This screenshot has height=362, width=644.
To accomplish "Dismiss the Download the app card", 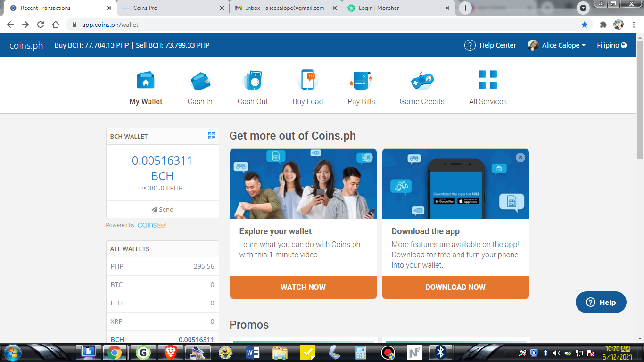I will pos(520,157).
